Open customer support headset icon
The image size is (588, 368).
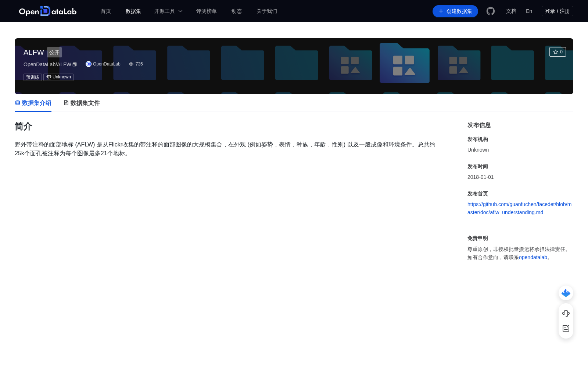pyautogui.click(x=566, y=313)
